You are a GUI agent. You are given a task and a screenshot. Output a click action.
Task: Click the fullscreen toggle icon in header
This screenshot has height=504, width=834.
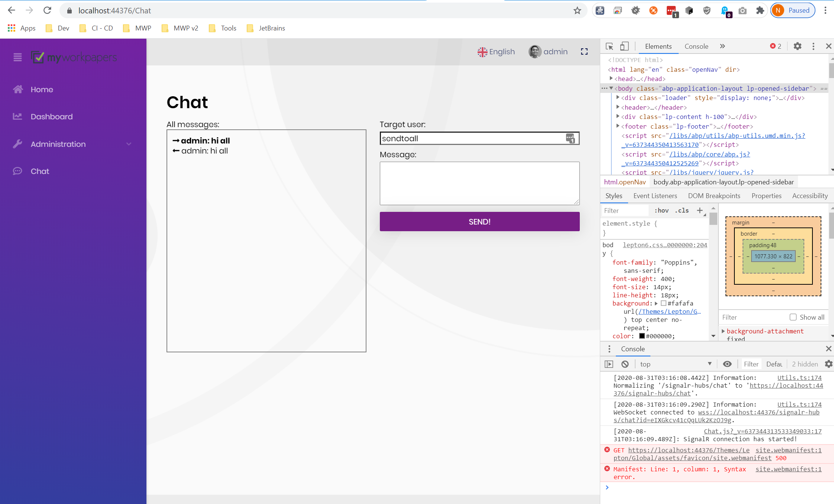pos(584,52)
